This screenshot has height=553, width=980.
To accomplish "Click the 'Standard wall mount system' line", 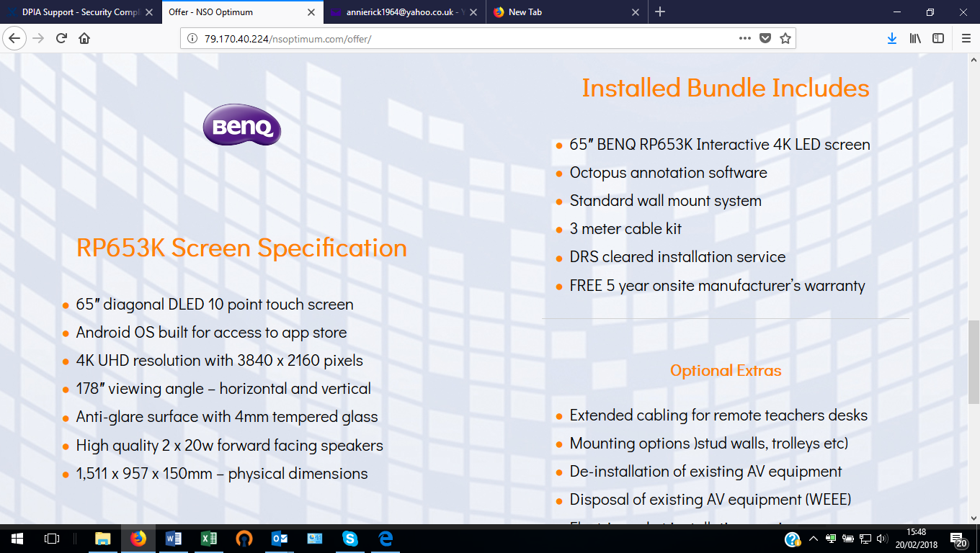I will tap(665, 201).
